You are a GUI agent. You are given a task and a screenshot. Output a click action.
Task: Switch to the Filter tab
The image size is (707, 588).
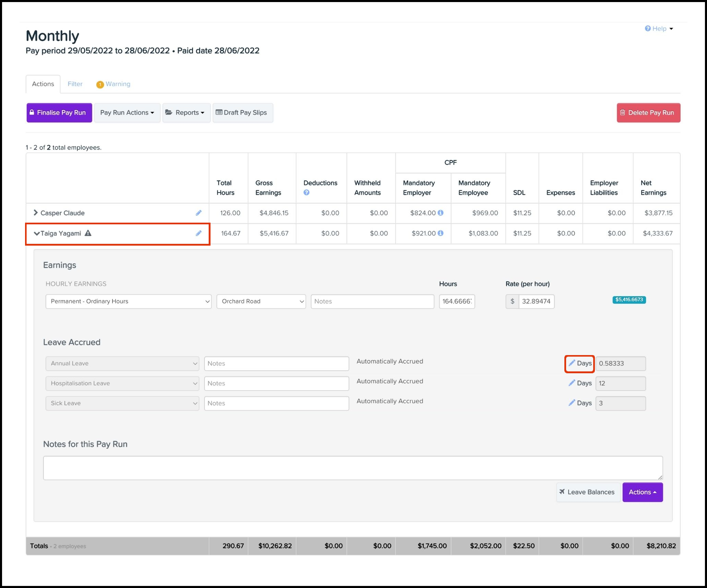tap(75, 84)
